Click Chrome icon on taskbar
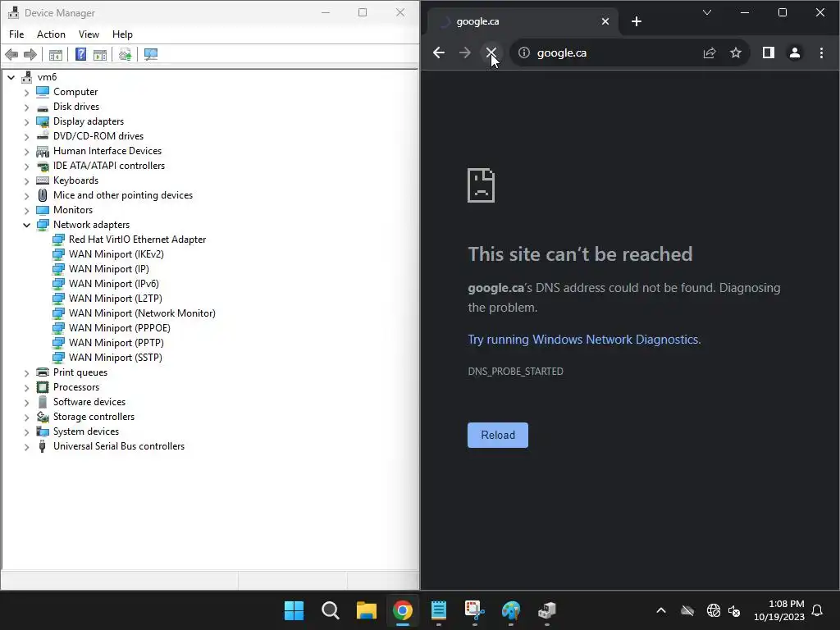 tap(402, 610)
